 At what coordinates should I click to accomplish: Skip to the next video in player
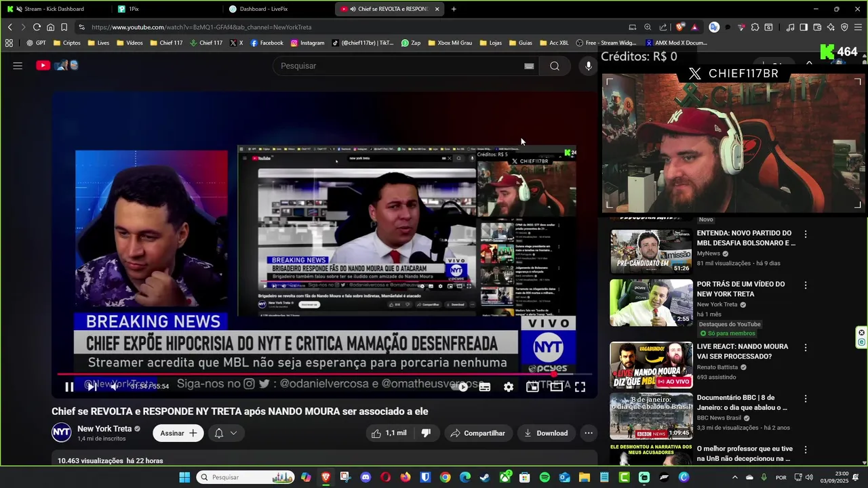tap(92, 387)
